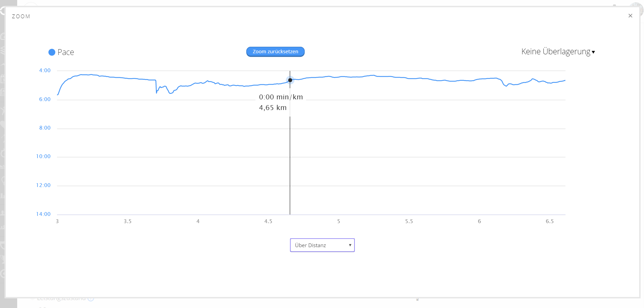Click the 0:00 min/km tooltip text
The image size is (644, 308).
pos(281,97)
